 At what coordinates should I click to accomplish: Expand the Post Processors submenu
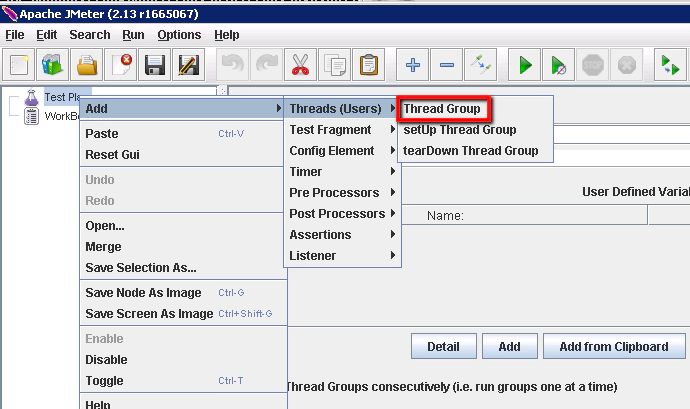coord(342,214)
